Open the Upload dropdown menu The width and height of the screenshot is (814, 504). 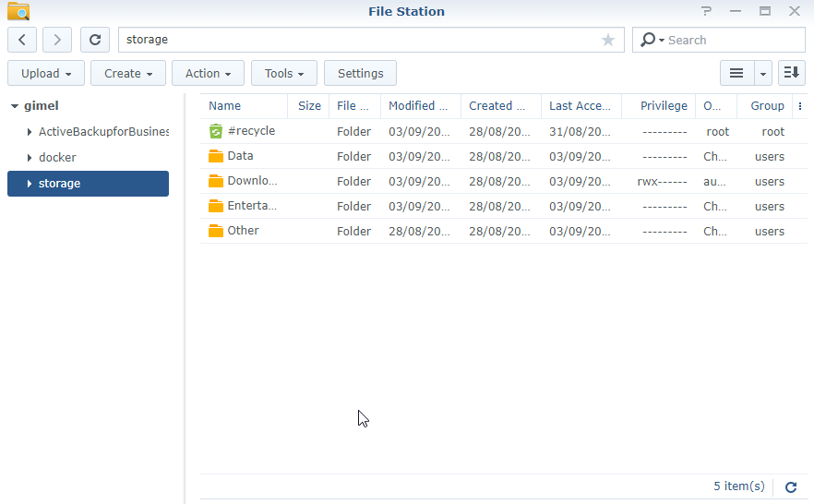pyautogui.click(x=46, y=74)
